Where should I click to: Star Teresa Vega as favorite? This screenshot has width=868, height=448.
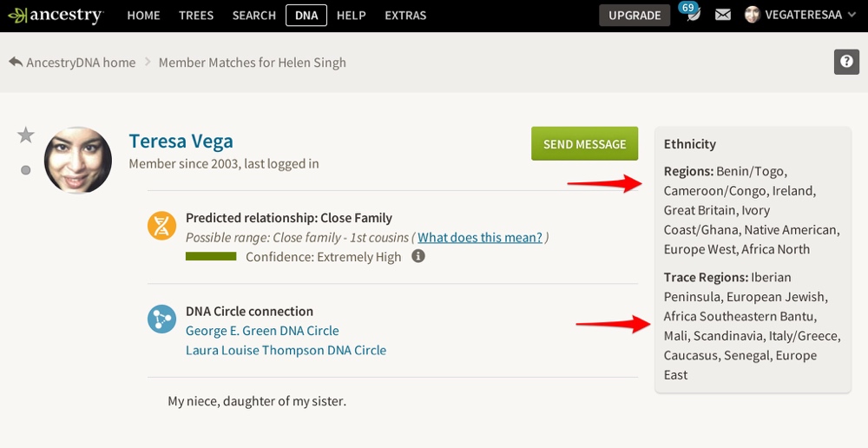[x=26, y=135]
